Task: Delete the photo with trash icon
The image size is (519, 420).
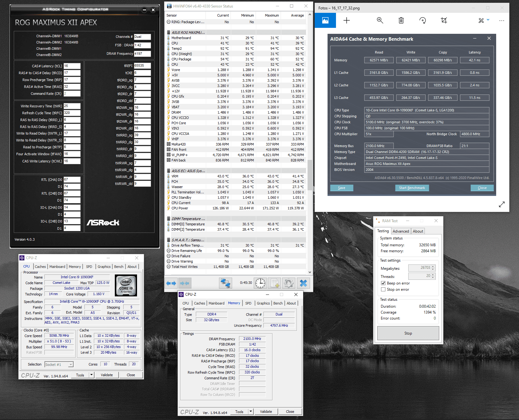Action: click(401, 20)
